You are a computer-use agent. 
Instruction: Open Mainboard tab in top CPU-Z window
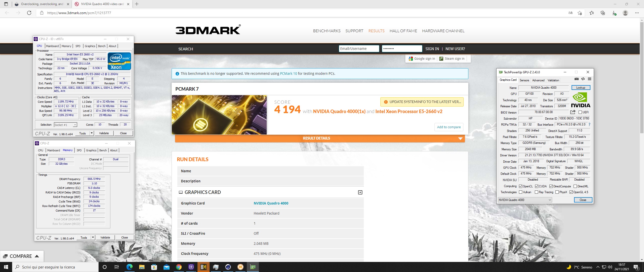pyautogui.click(x=52, y=46)
